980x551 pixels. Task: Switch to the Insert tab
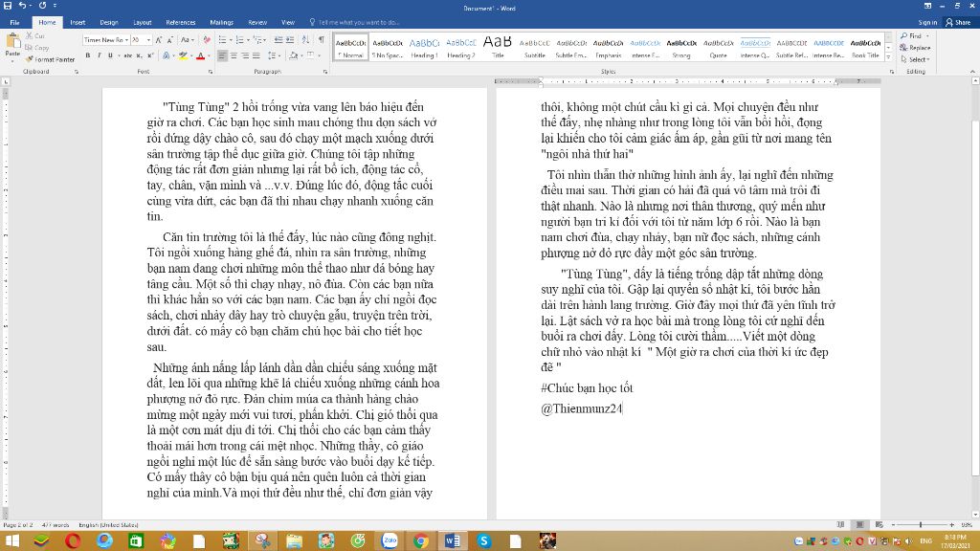pos(78,22)
